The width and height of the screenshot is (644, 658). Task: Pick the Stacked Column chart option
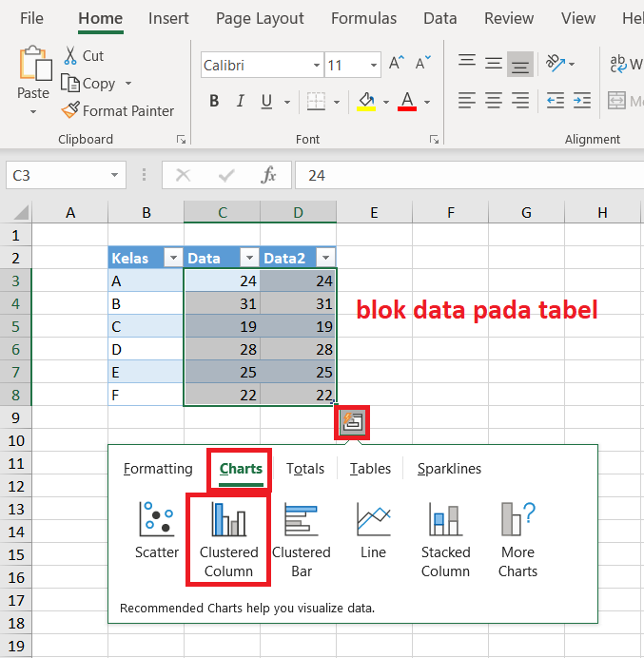445,521
